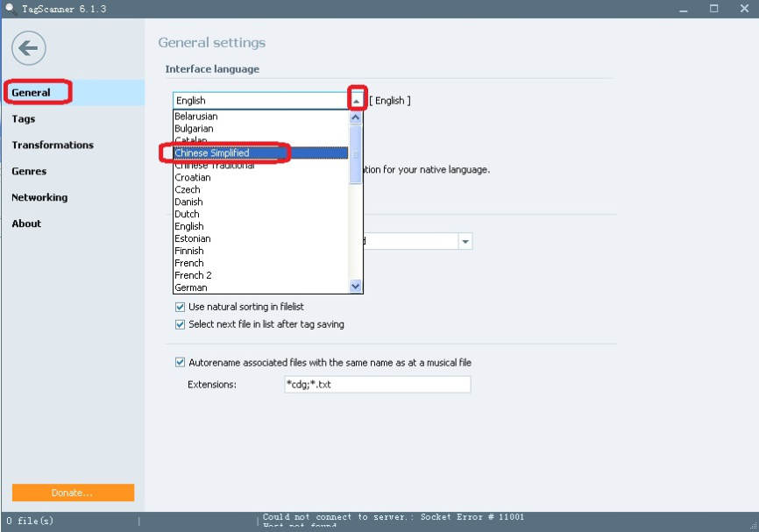Image resolution: width=759 pixels, height=532 pixels.
Task: Click the TagScanner app icon in title bar
Action: [x=11, y=9]
